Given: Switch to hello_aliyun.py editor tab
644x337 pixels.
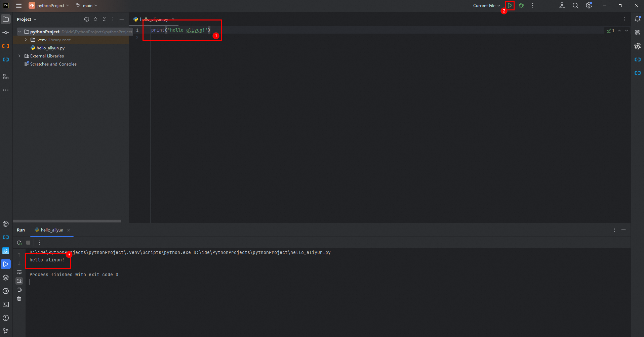Looking at the screenshot, I should (154, 19).
